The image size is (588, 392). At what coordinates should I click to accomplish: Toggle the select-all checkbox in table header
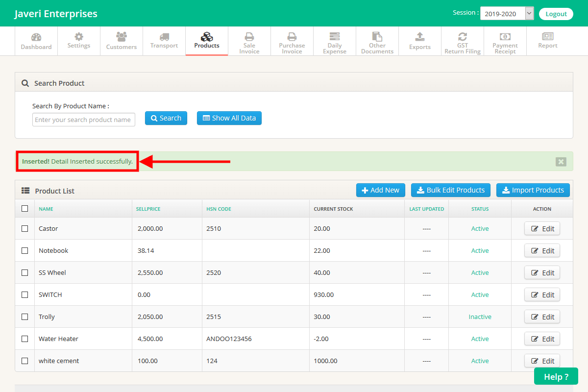pos(25,209)
